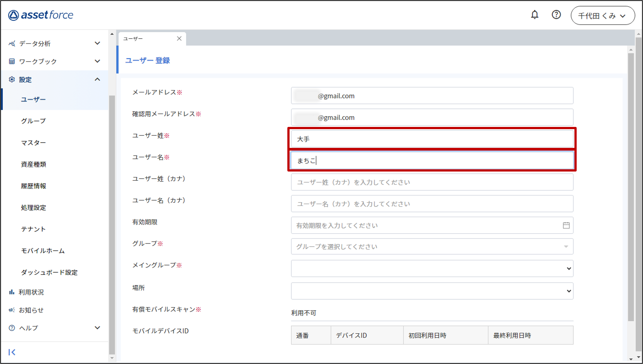
Task: Open the help question mark icon in the header
Action: [556, 15]
